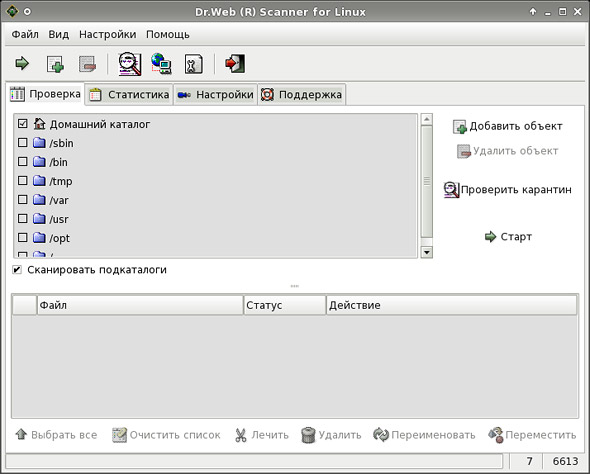Check the /var checkbox

point(23,199)
